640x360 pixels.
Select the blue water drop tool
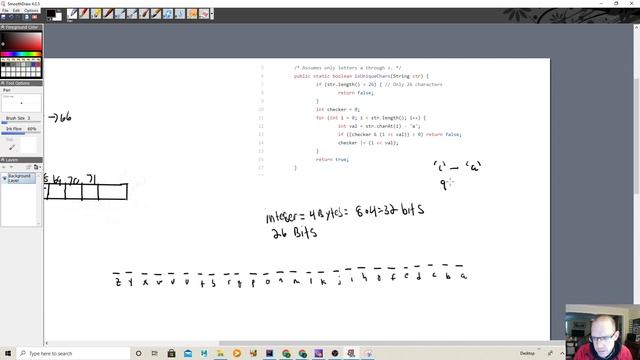click(180, 14)
